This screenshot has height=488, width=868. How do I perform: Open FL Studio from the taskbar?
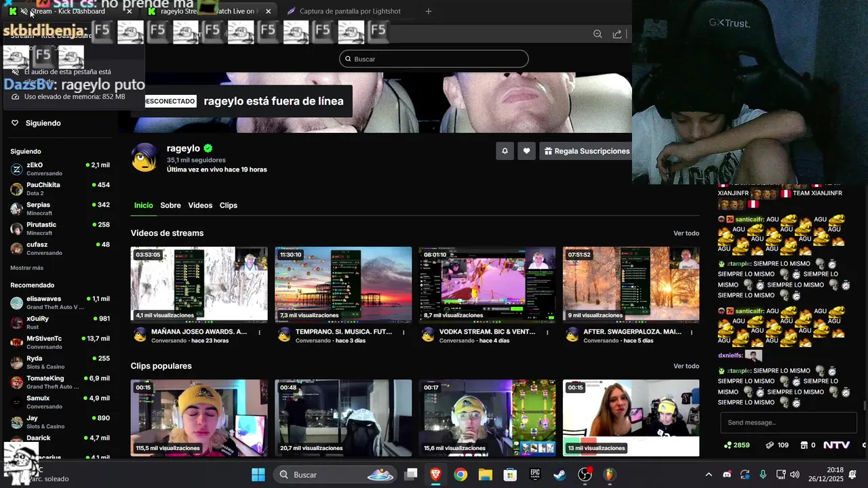pos(610,474)
